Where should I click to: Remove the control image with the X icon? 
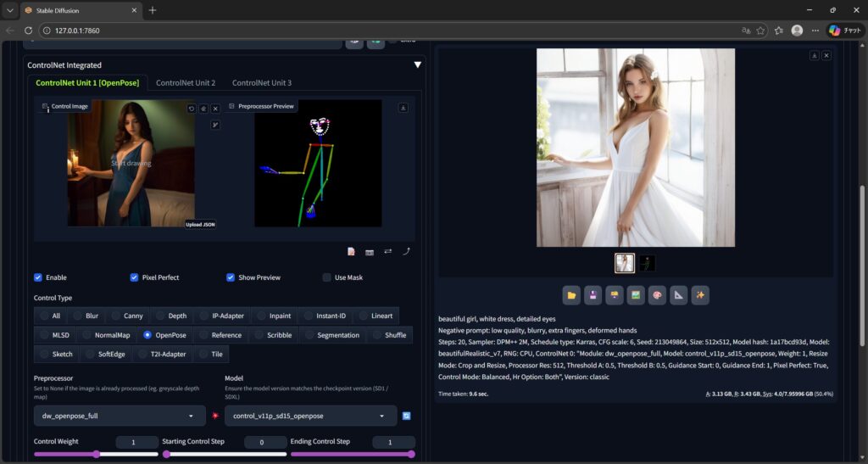pos(215,109)
